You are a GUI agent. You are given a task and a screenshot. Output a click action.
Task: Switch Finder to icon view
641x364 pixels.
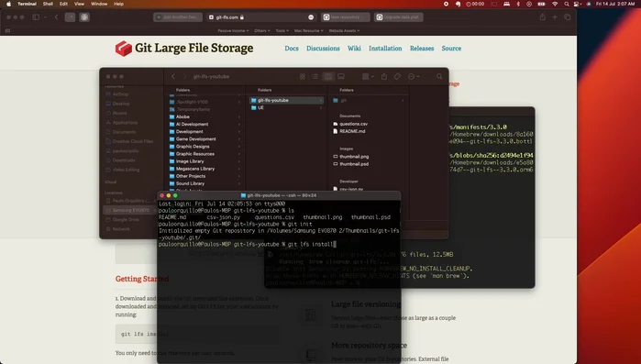pos(303,76)
